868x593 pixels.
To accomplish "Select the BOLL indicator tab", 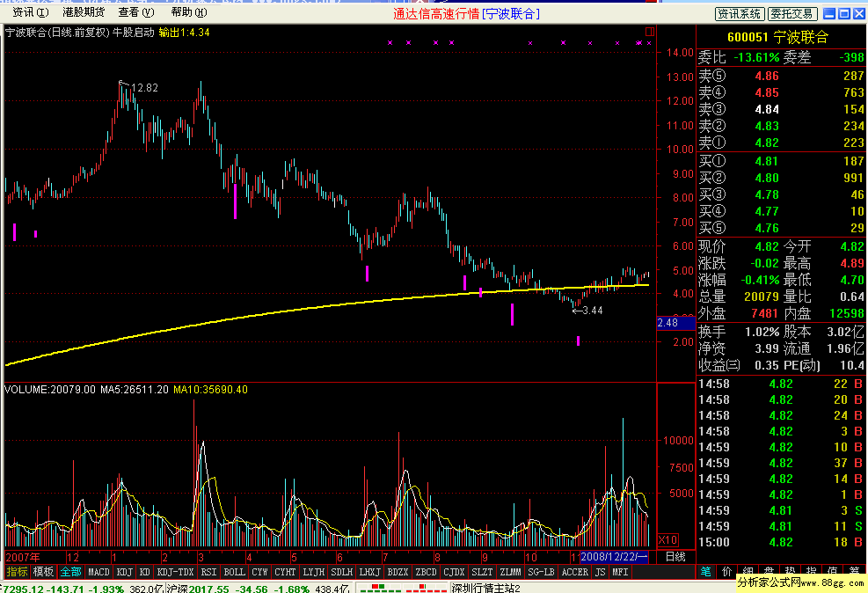I will 234,572.
